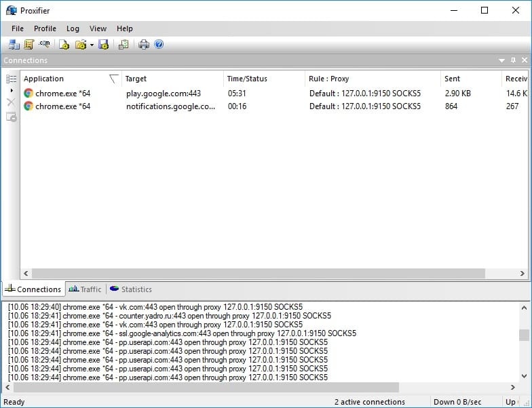This screenshot has height=408, width=532.
Task: Click the printer icon in toolbar
Action: point(144,45)
